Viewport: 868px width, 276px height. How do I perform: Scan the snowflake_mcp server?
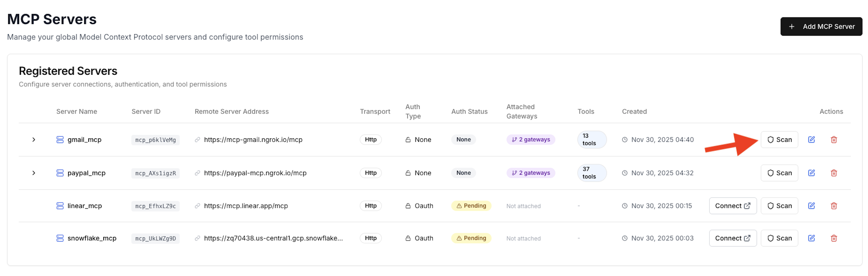tap(779, 238)
